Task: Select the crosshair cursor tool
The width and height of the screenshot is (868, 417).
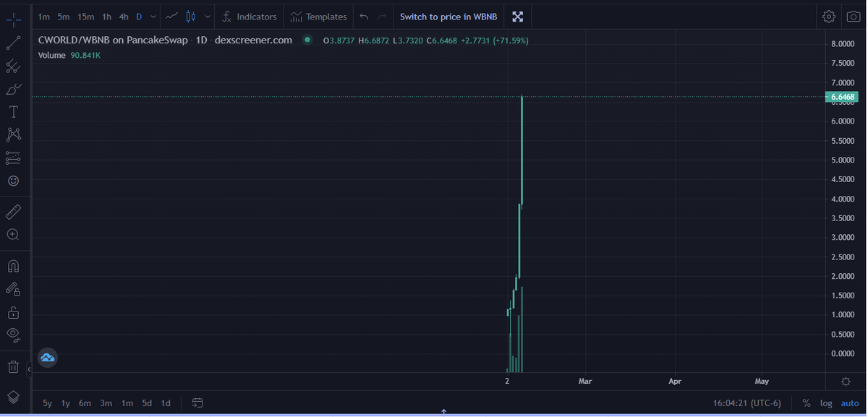Action: point(13,20)
